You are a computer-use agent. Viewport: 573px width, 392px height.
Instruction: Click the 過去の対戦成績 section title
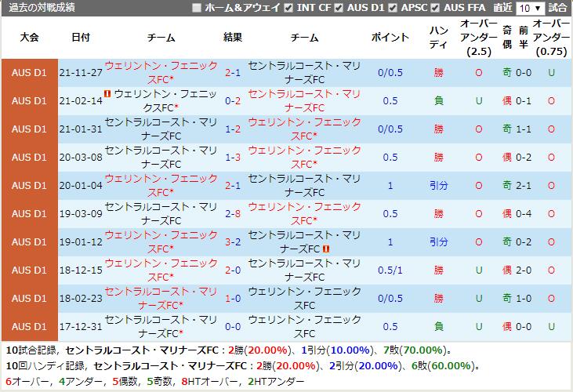[x=42, y=8]
